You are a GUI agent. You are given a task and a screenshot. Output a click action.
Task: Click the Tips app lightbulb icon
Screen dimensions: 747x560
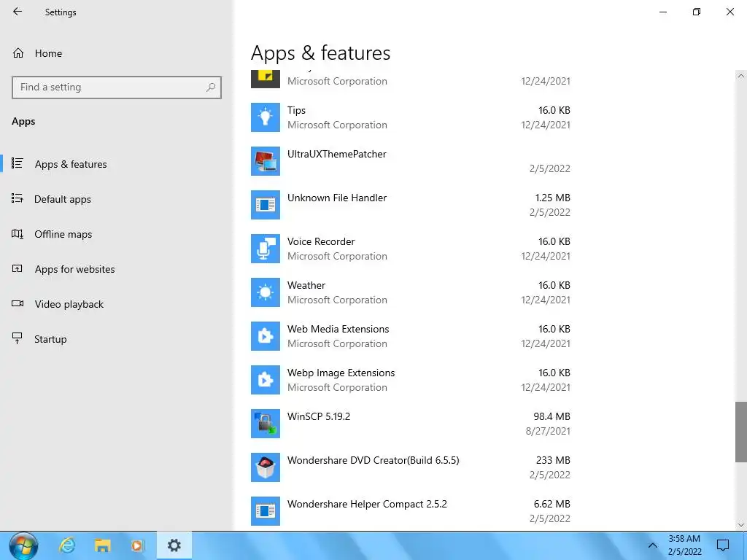pos(266,117)
